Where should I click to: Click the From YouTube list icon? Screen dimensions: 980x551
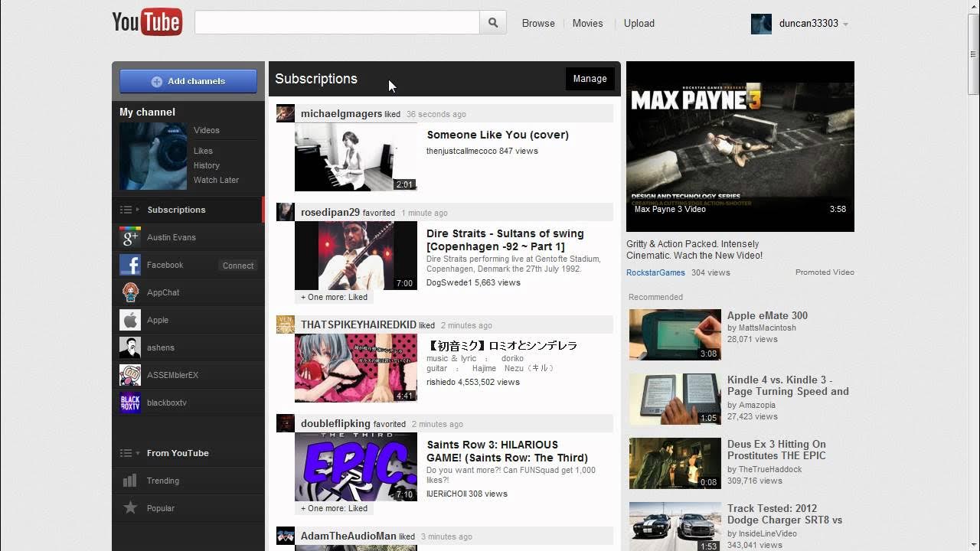tap(126, 453)
